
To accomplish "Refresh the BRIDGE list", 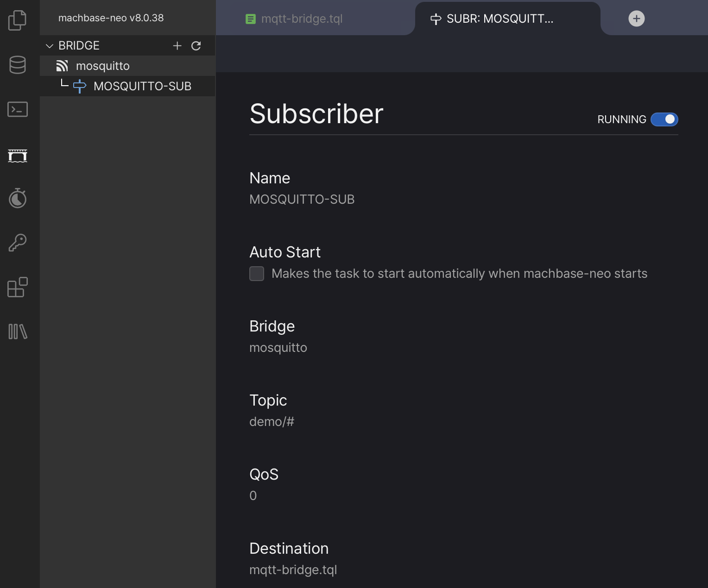I will pyautogui.click(x=196, y=45).
